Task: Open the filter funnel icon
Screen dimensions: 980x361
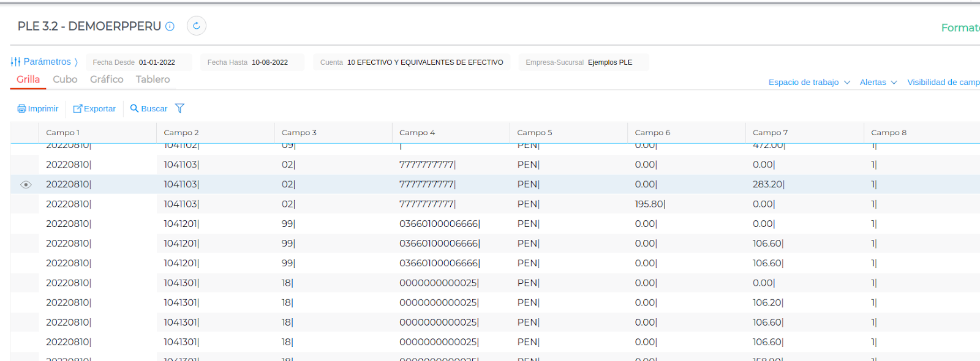Action: [x=179, y=108]
